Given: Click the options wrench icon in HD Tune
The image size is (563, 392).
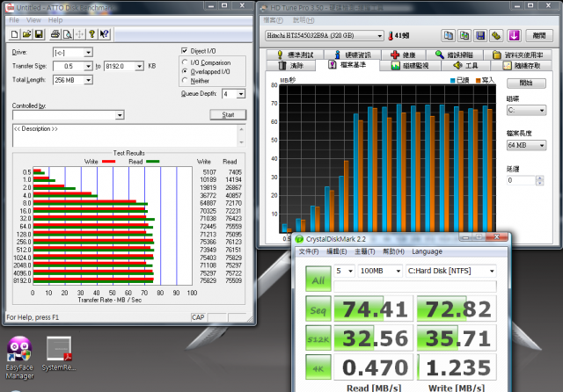Looking at the screenshot, I should click(496, 35).
